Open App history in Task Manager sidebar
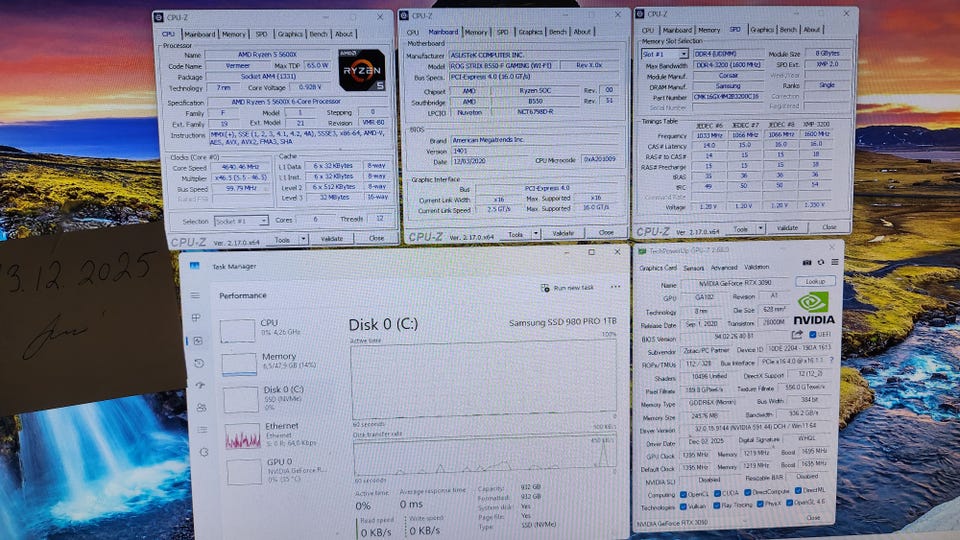The image size is (960, 540). pyautogui.click(x=199, y=363)
